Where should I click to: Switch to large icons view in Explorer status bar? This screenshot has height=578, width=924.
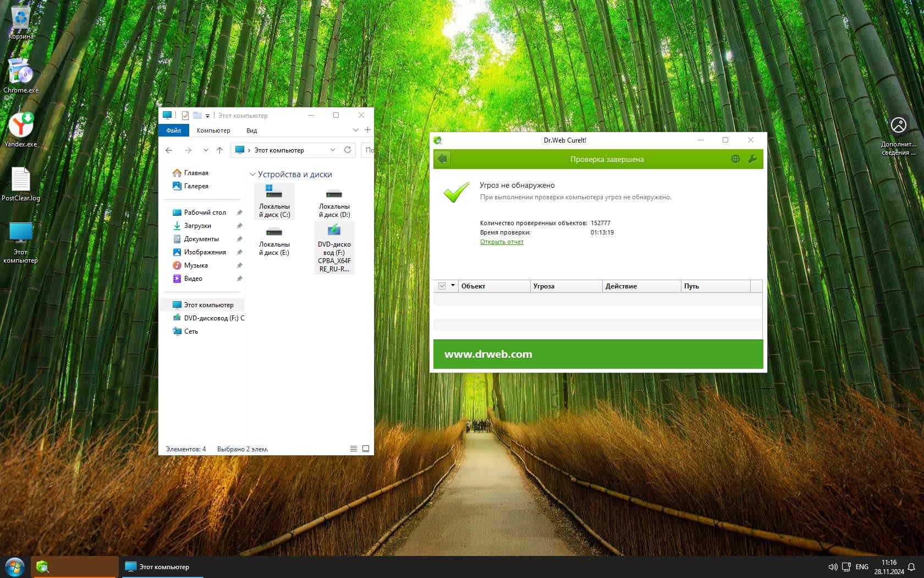point(366,449)
